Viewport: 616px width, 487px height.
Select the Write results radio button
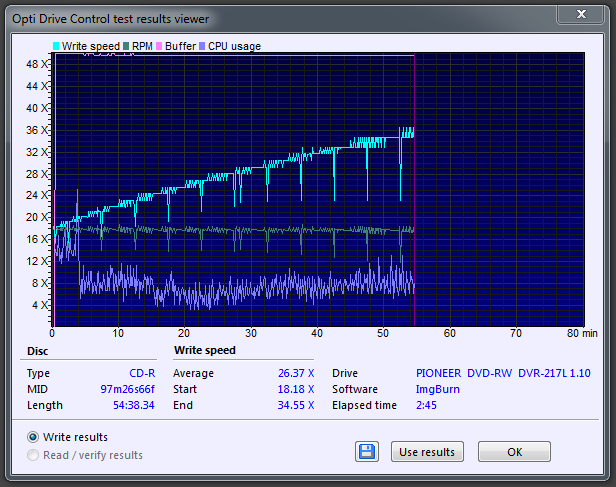point(33,437)
